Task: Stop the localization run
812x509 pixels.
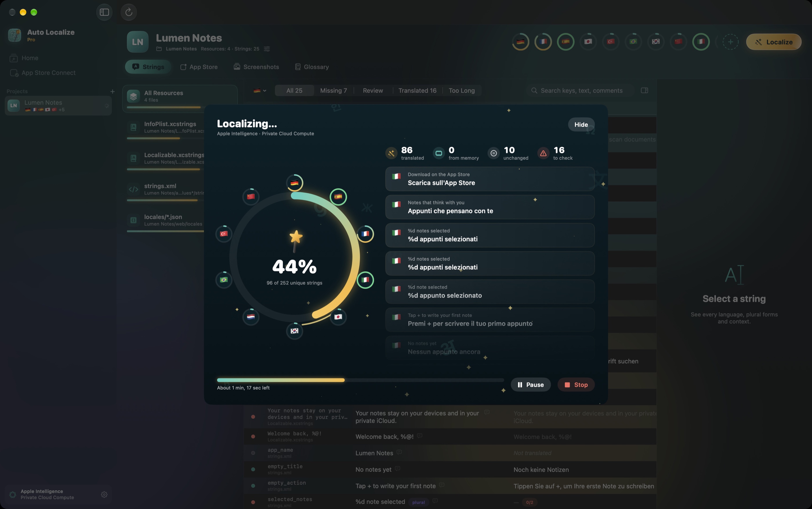Action: pos(576,384)
